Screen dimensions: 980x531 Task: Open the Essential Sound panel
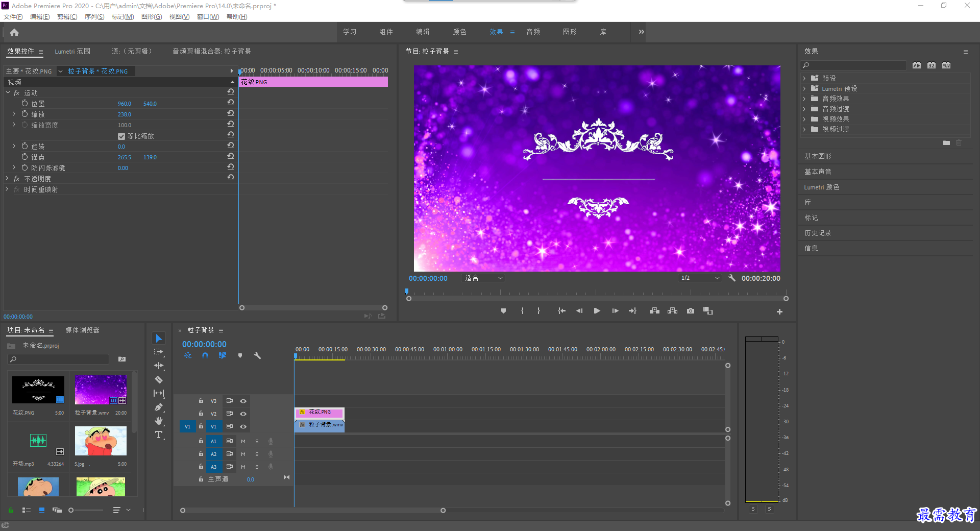[818, 172]
